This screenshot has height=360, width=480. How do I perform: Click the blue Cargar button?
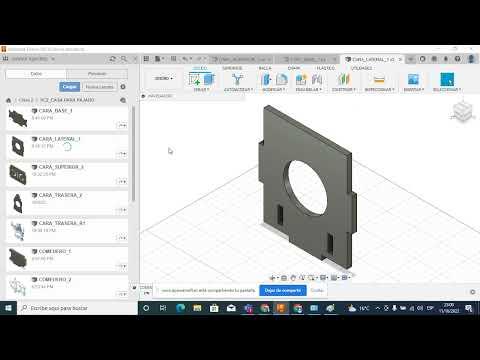(x=69, y=87)
